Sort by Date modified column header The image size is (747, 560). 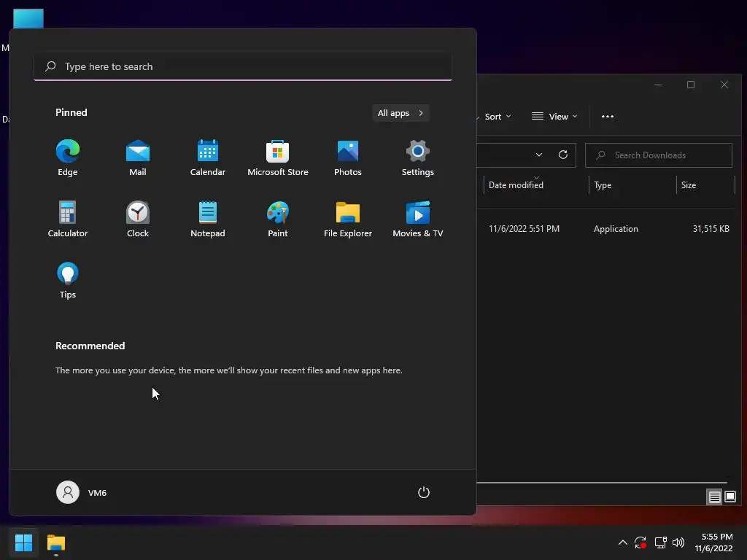pyautogui.click(x=536, y=184)
